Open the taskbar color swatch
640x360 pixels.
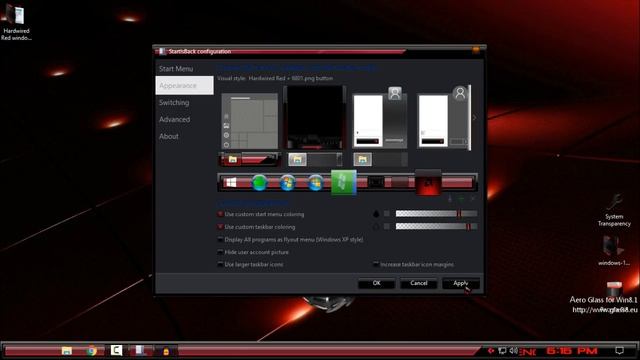[387, 227]
